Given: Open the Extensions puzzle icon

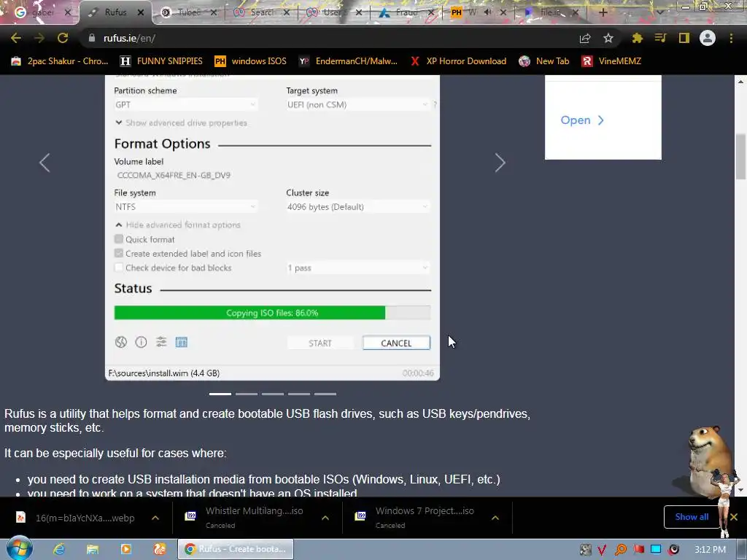Looking at the screenshot, I should (x=637, y=38).
